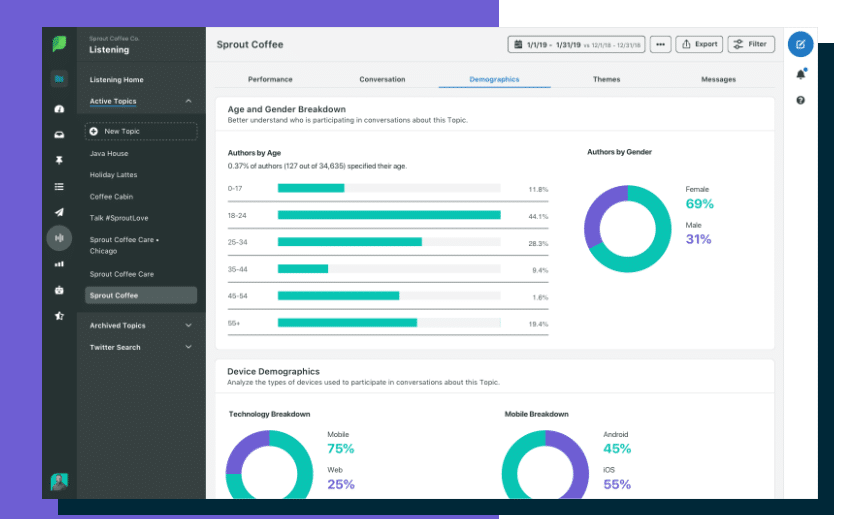Open the dashboard gauge icon
This screenshot has width=852, height=519.
59,109
